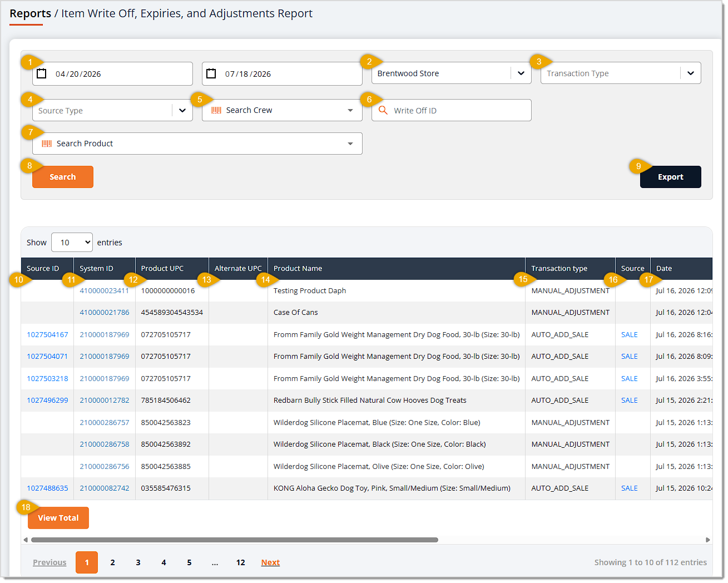This screenshot has width=728, height=583.
Task: Click the Next pagination link
Action: coord(270,562)
